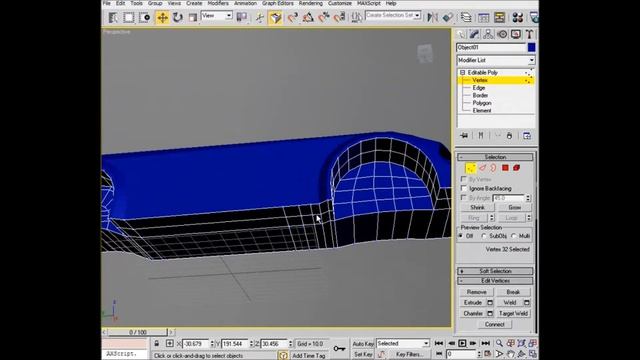This screenshot has width=640, height=360.
Task: Toggle Auto Key mode
Action: [x=362, y=344]
